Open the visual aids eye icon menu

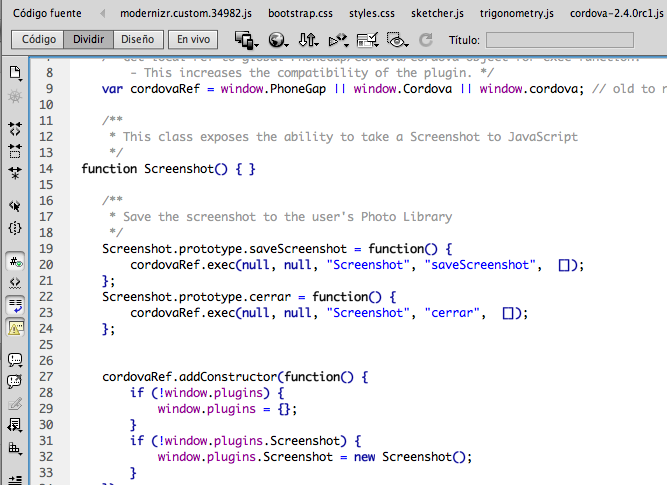click(x=397, y=41)
